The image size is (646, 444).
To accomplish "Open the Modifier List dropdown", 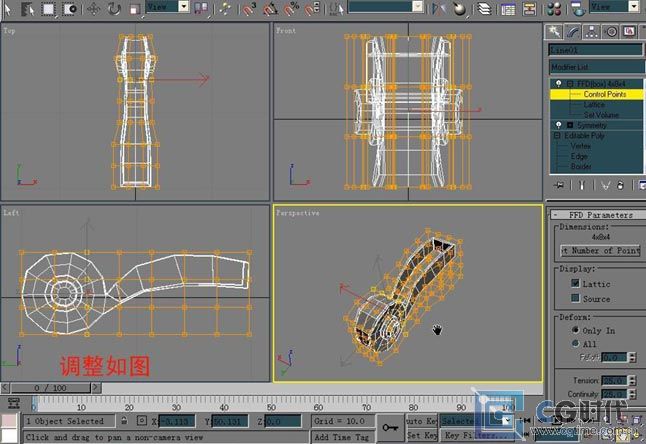I will 597,66.
